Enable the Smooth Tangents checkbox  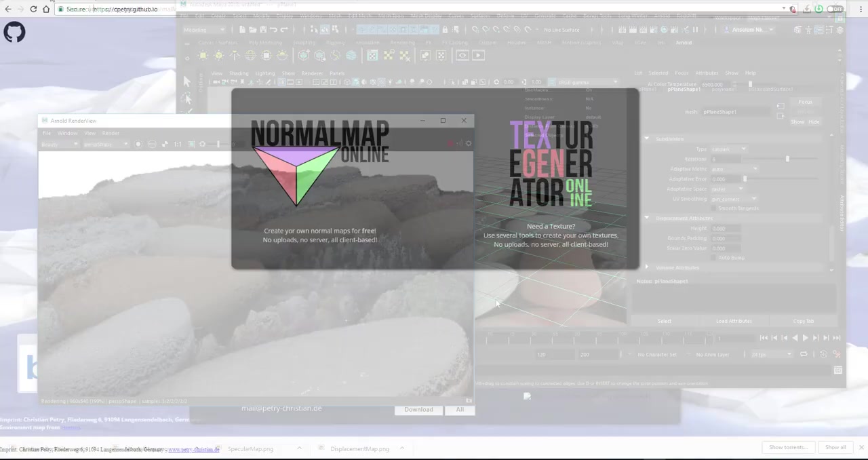pyautogui.click(x=713, y=208)
